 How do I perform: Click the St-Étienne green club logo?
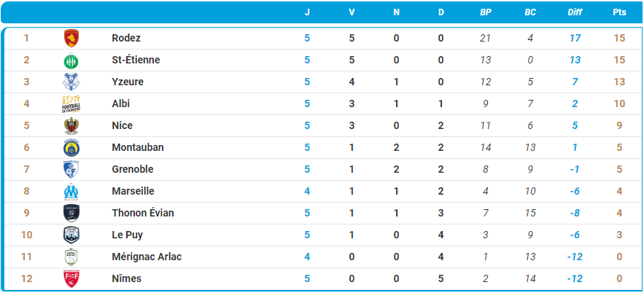pos(71,60)
